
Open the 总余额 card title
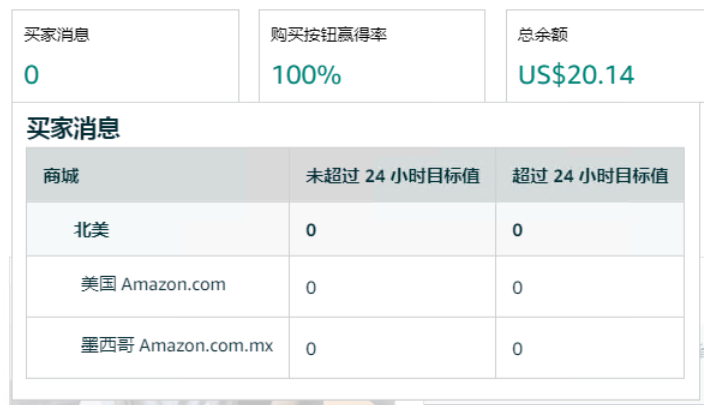point(543,35)
